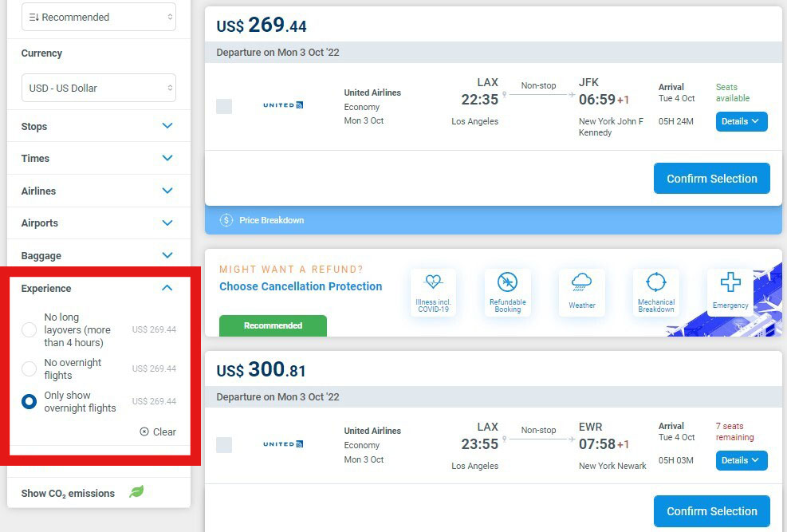Expand the Airlines filter section
The height and width of the screenshot is (532, 787).
click(99, 191)
